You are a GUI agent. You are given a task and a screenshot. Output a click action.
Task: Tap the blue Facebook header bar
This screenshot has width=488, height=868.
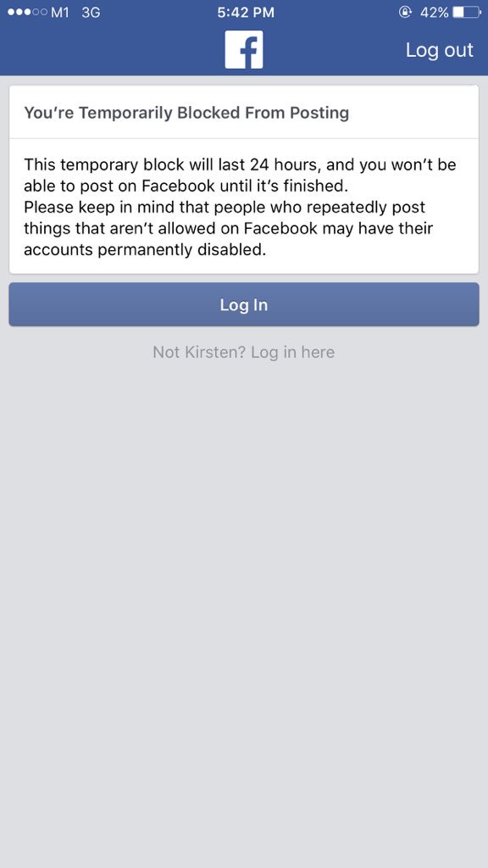(244, 50)
